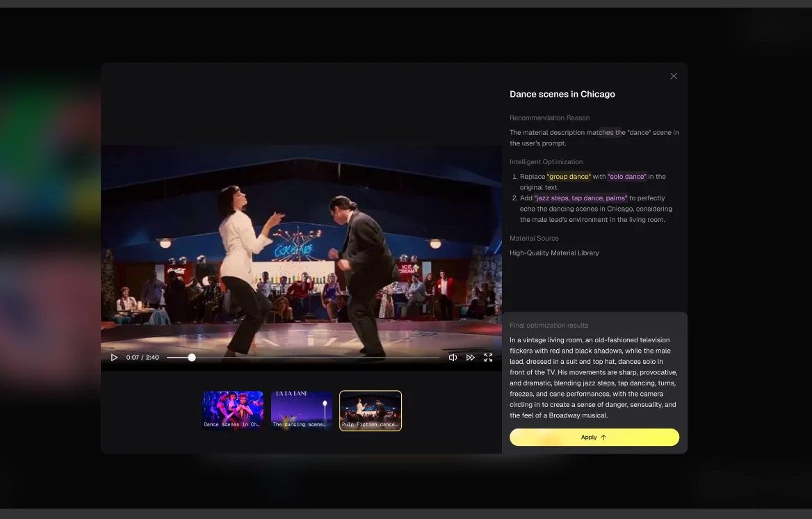Close the material detail dialog
This screenshot has height=519, width=812.
pos(673,77)
